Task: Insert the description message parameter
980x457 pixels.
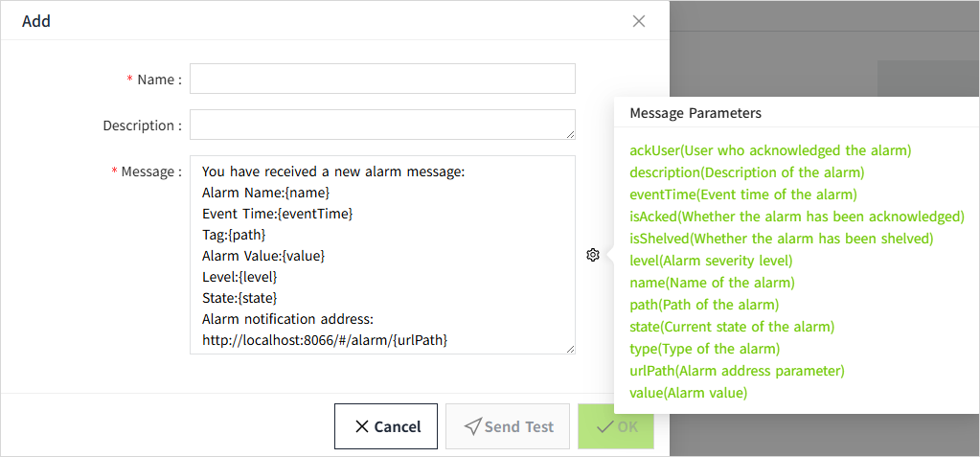Action: pos(747,172)
